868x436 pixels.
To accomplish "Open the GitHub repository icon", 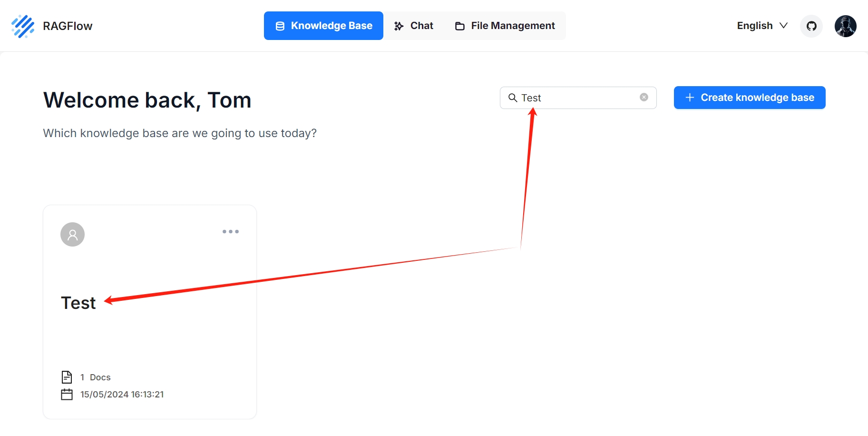I will pos(811,26).
